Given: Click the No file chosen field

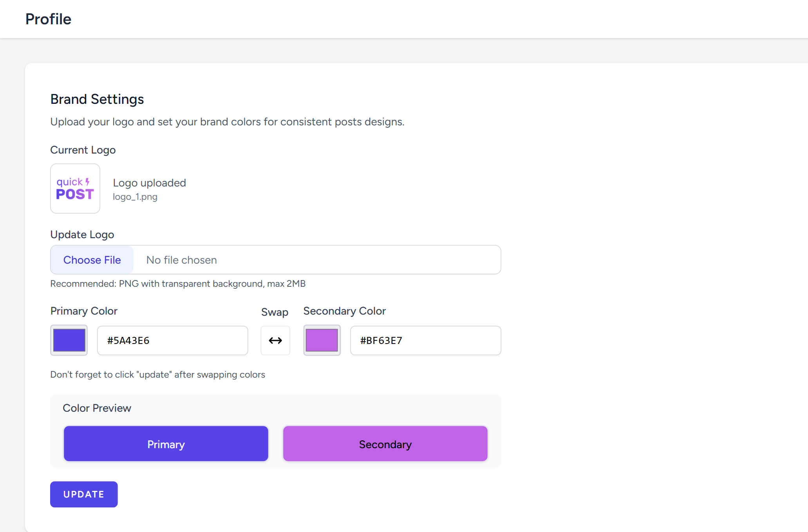Looking at the screenshot, I should (181, 260).
